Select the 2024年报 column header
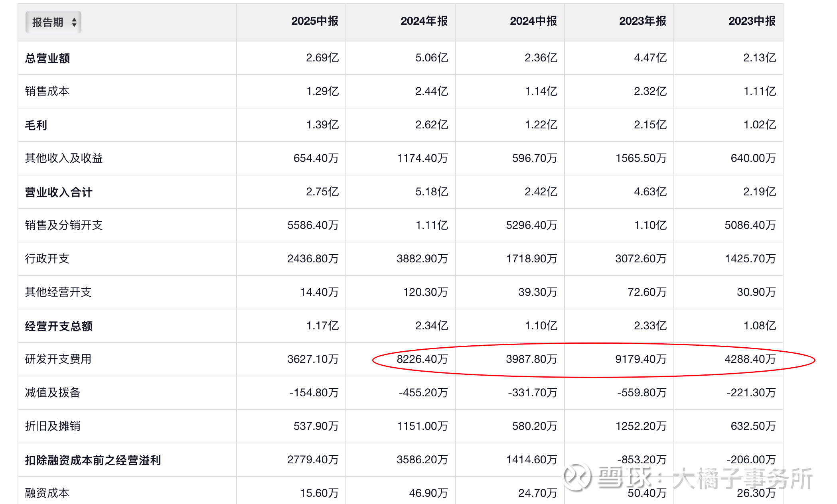The width and height of the screenshot is (837, 504). point(424,21)
